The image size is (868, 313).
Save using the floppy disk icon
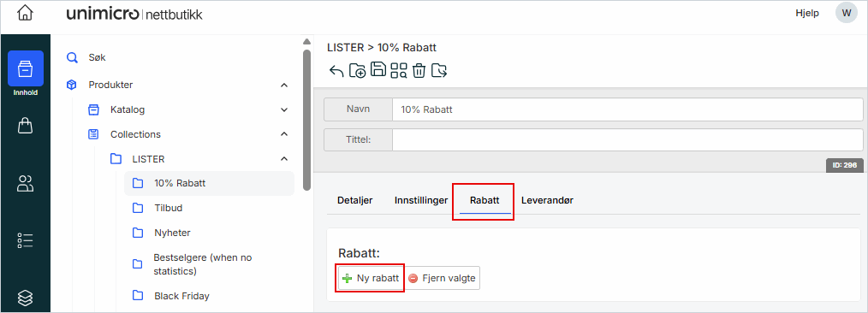[x=378, y=69]
